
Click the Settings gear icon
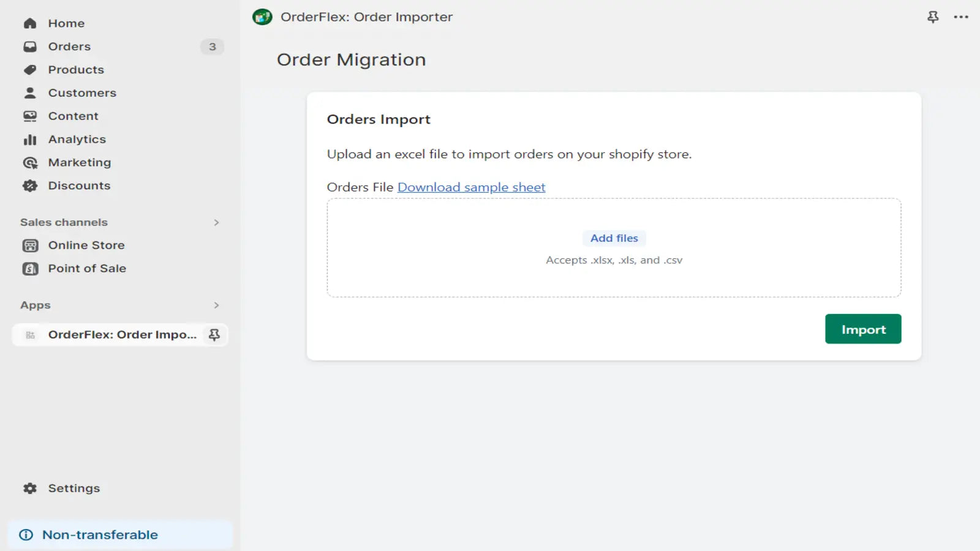(x=30, y=489)
